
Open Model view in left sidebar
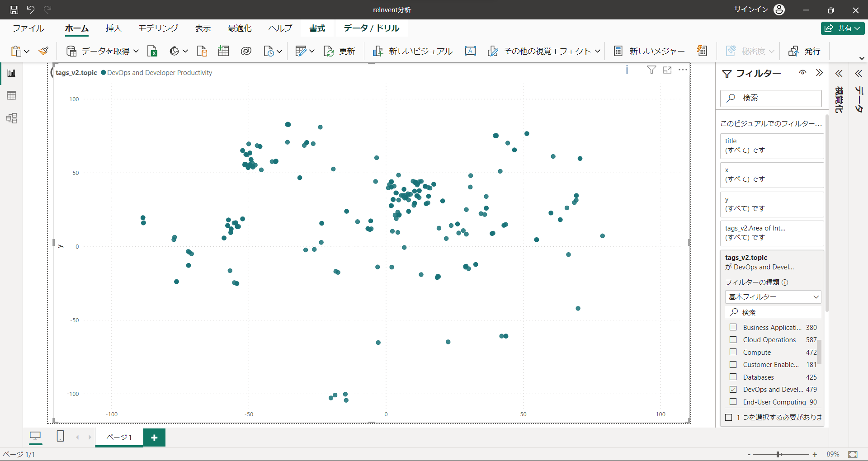(12, 118)
